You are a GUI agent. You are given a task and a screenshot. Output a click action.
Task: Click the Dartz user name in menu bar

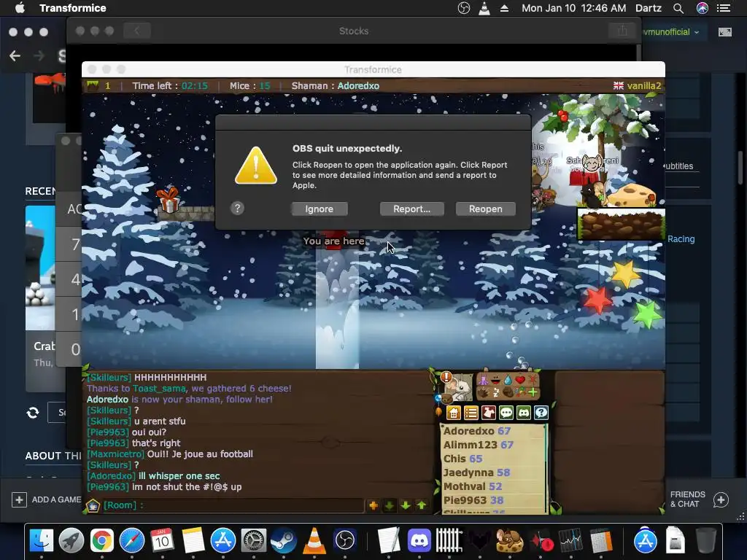click(649, 8)
